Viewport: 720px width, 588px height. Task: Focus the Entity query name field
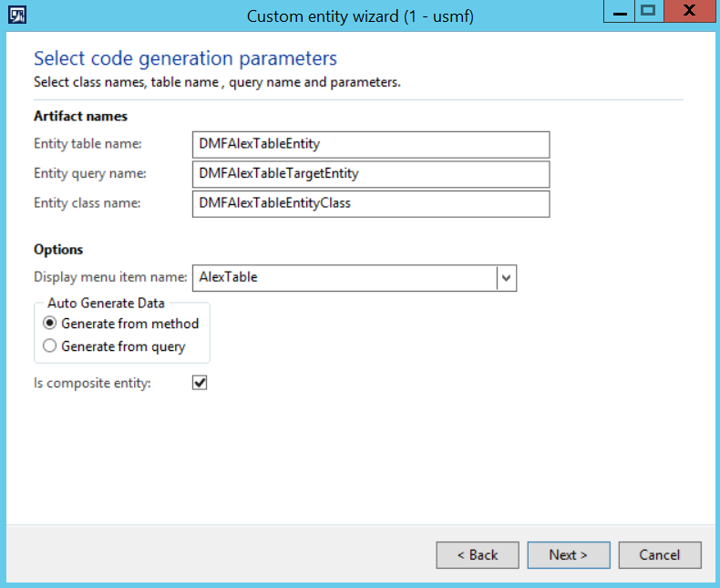371,173
